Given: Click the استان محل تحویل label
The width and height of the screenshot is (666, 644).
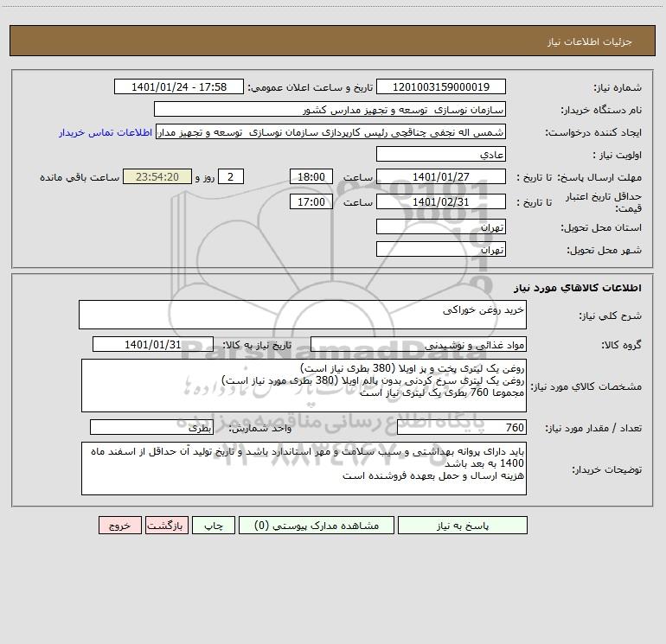Looking at the screenshot, I should pos(601,227).
